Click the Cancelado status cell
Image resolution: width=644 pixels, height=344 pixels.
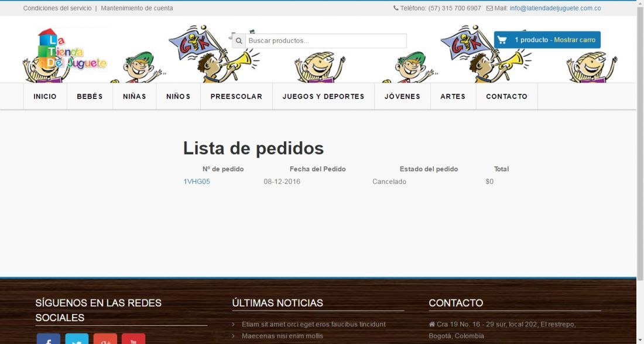click(389, 182)
